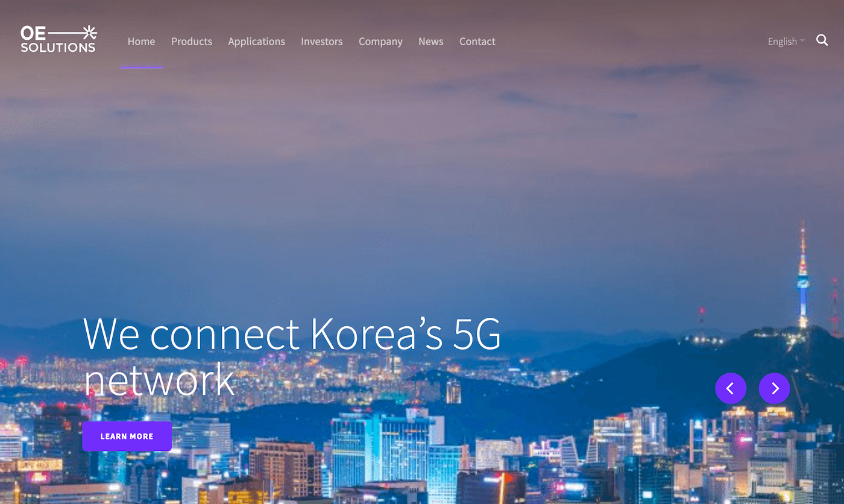The width and height of the screenshot is (844, 504).
Task: Click the small triangle beside English
Action: tap(802, 41)
